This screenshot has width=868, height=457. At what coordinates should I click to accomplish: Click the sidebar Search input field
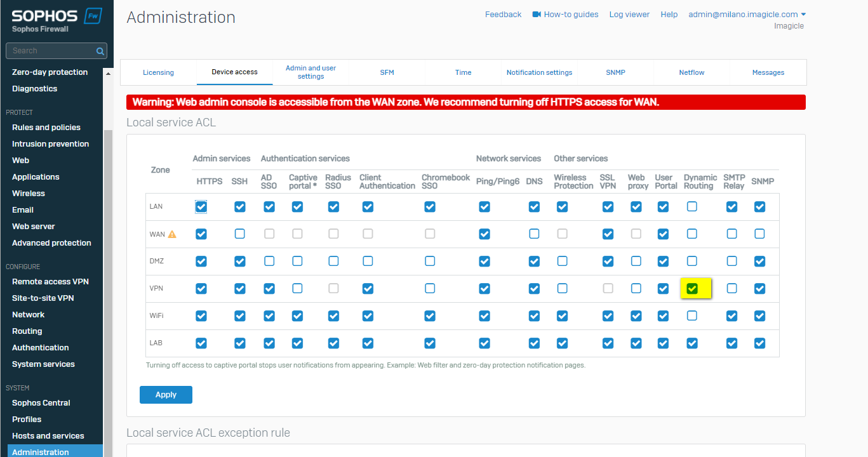pos(51,51)
